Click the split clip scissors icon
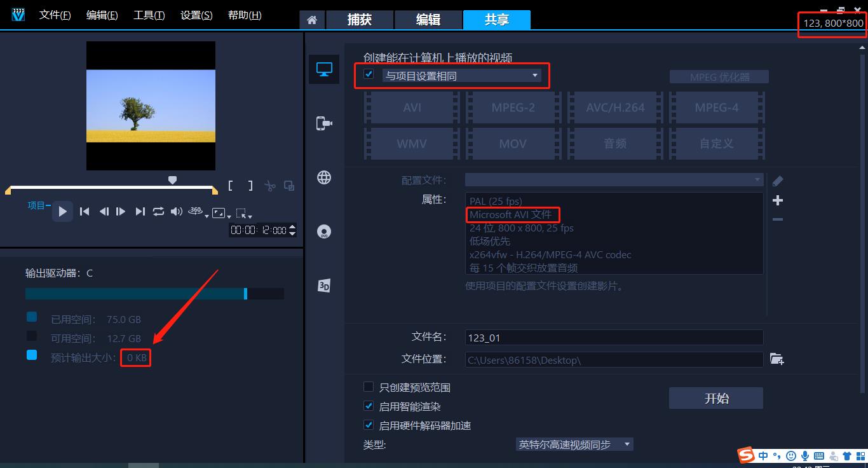 270,186
